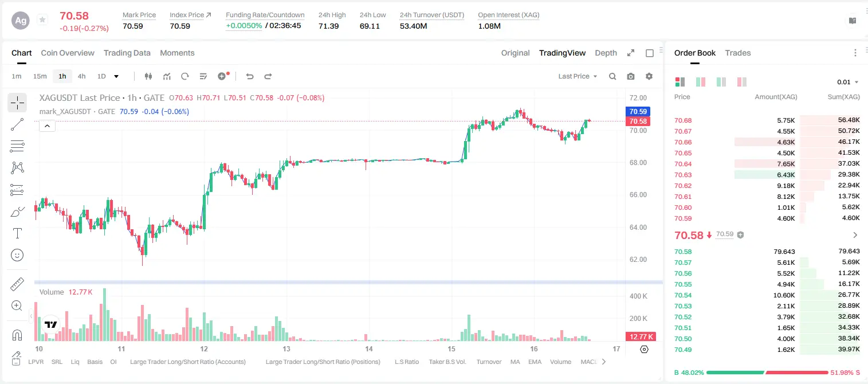868x384 pixels.
Task: Show sell orders only in order book
Action: point(742,82)
